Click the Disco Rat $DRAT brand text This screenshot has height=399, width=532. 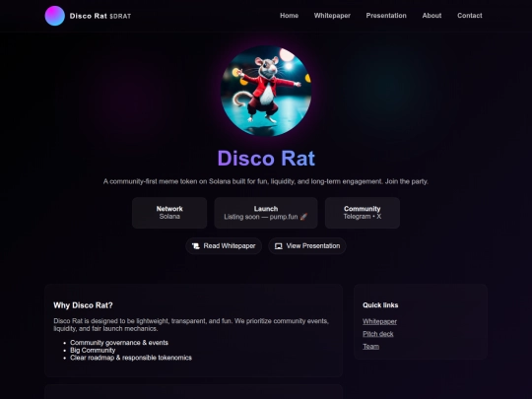100,16
